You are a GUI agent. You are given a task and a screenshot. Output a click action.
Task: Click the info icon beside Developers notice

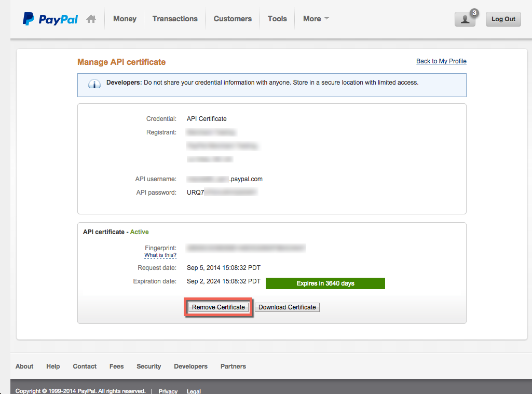coord(94,84)
